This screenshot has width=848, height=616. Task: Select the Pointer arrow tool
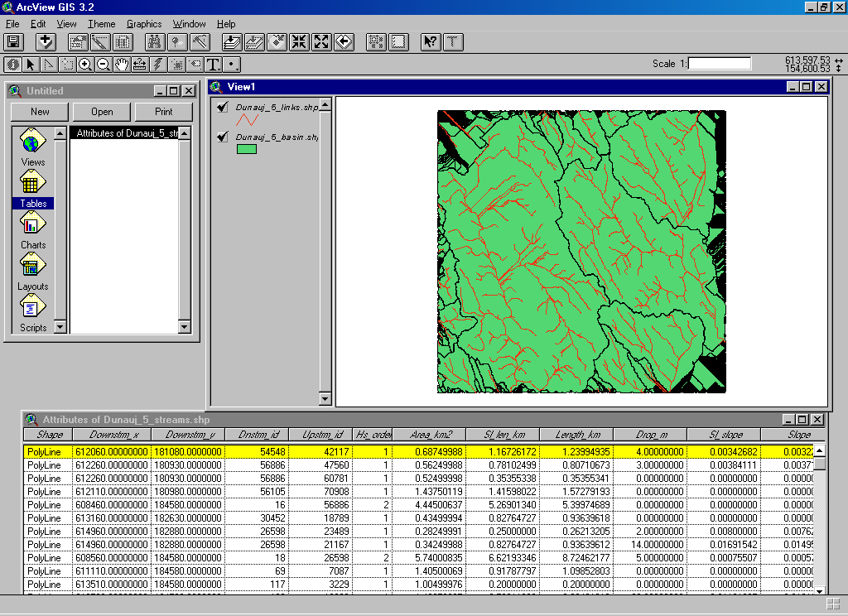[x=31, y=64]
